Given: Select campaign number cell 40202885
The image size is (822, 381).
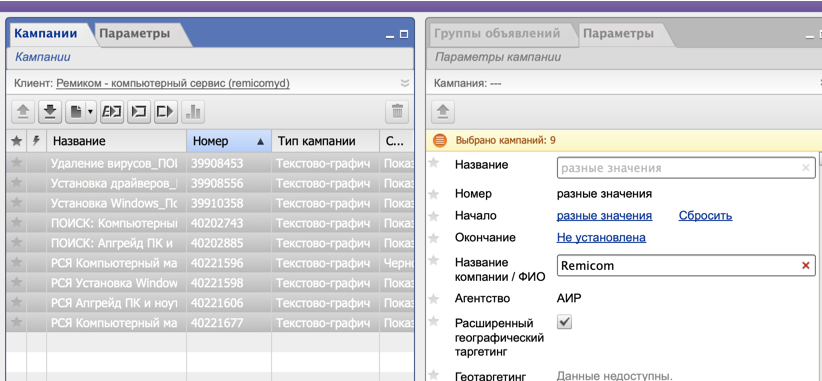Looking at the screenshot, I should click(229, 243).
